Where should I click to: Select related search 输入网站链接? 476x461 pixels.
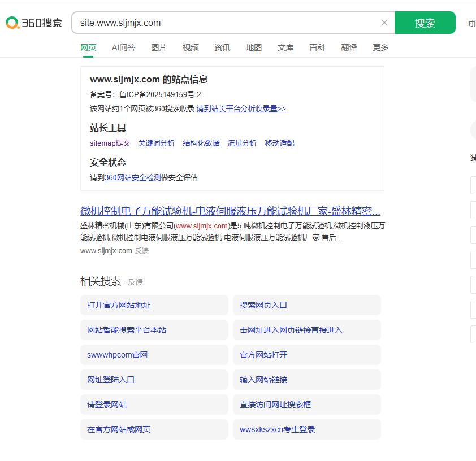[x=306, y=380]
